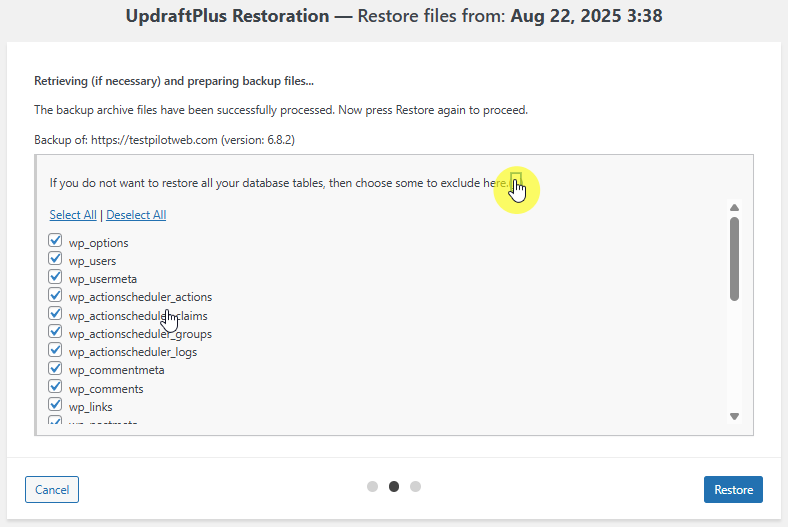
Task: Click the first step indicator dot
Action: tap(372, 487)
